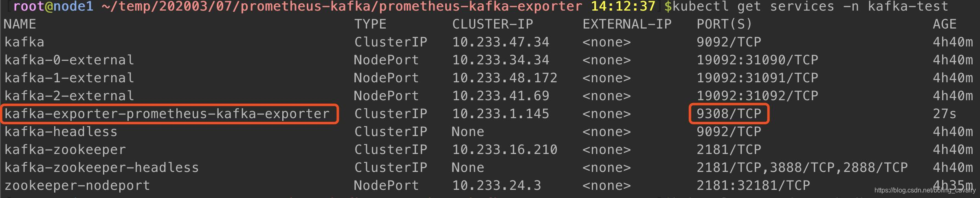Click the 2181:32181/TCP port mapping
This screenshot has height=198, width=980.
point(753,185)
